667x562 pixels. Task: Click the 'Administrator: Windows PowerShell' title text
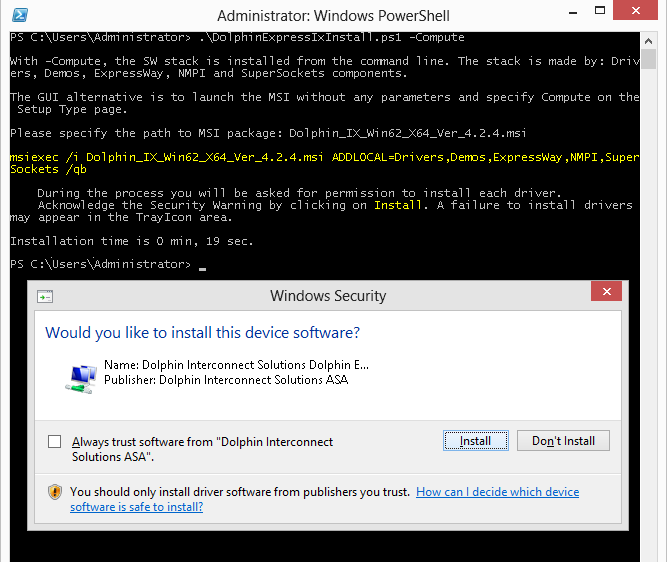(x=334, y=16)
